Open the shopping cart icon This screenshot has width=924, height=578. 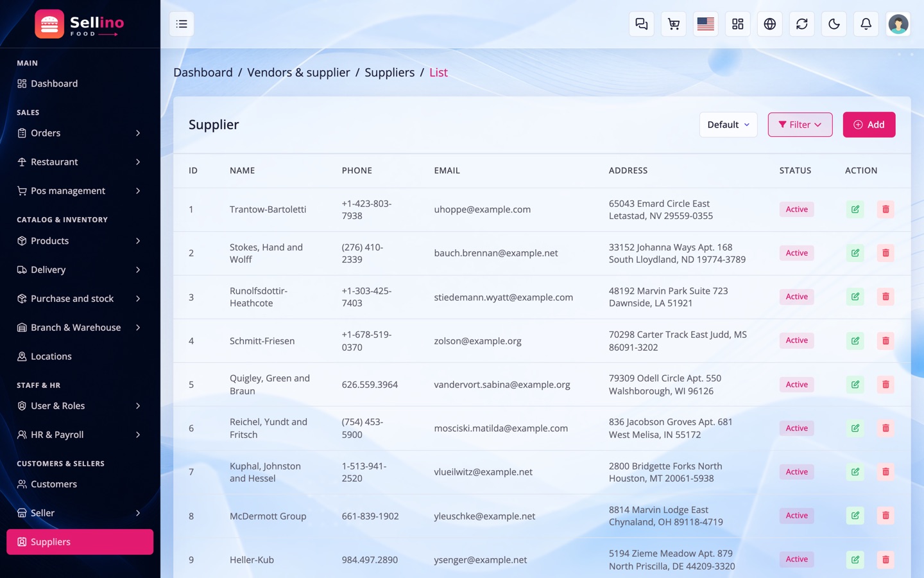click(673, 24)
